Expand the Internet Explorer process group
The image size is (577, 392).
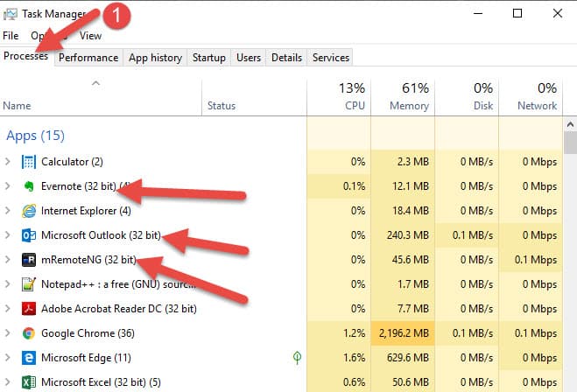pos(7,211)
